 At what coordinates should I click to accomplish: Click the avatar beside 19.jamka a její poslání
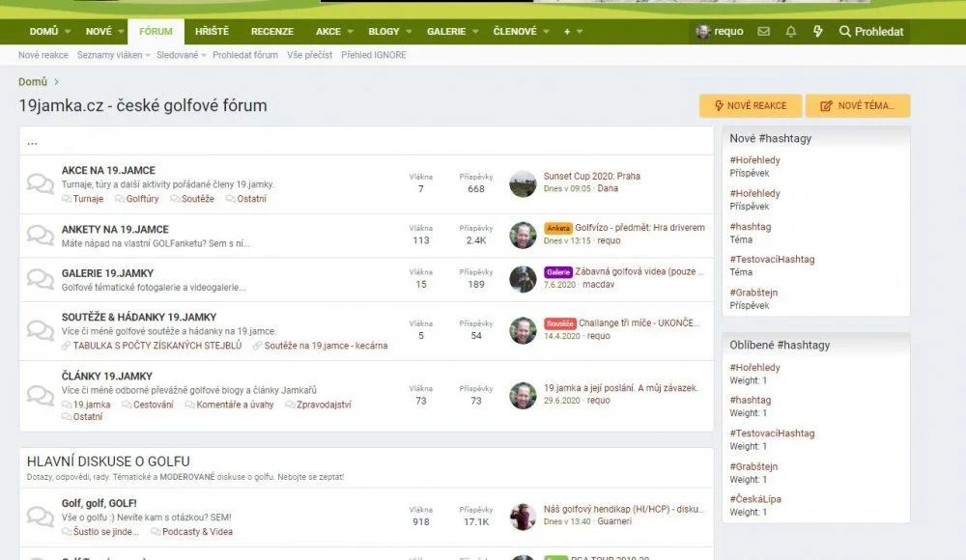click(523, 396)
